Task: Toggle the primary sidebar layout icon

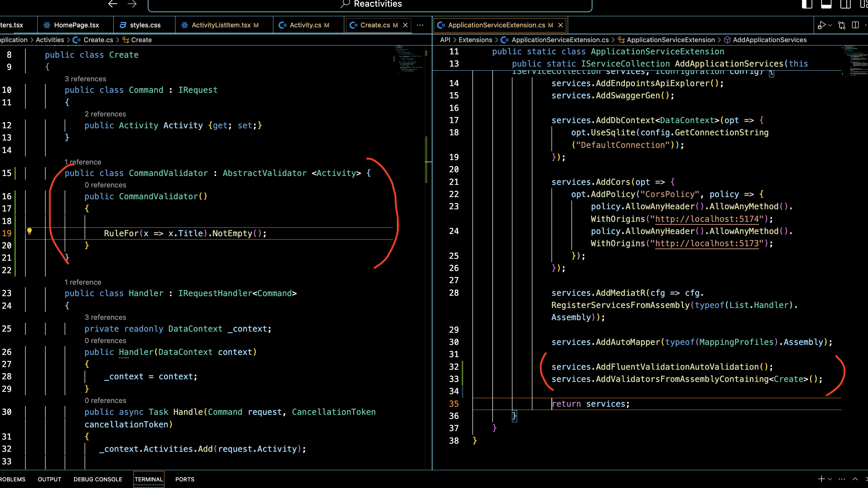Action: [x=807, y=4]
